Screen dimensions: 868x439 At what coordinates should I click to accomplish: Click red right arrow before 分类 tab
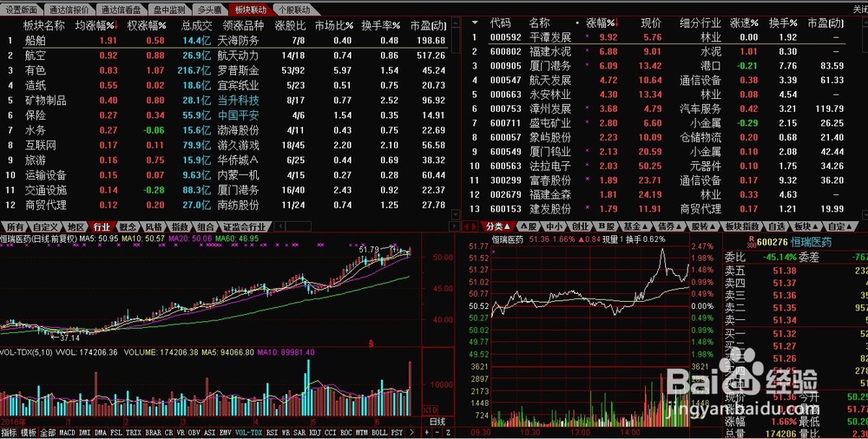coord(474,226)
